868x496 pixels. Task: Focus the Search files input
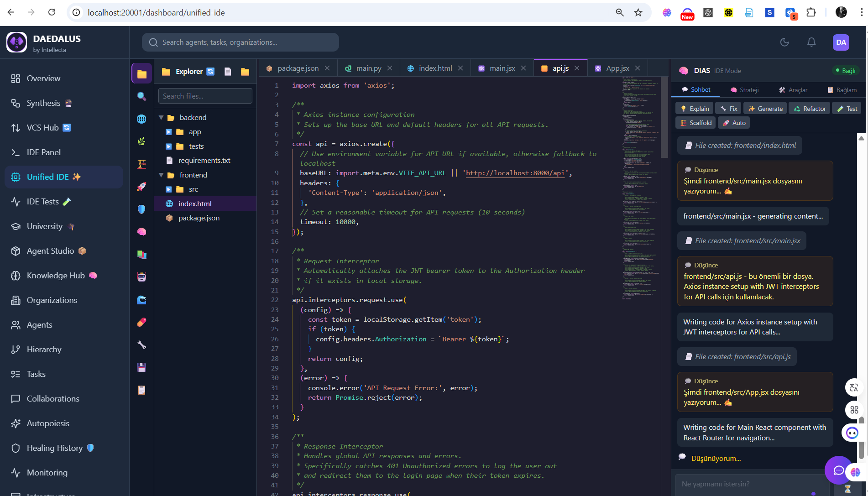point(205,96)
